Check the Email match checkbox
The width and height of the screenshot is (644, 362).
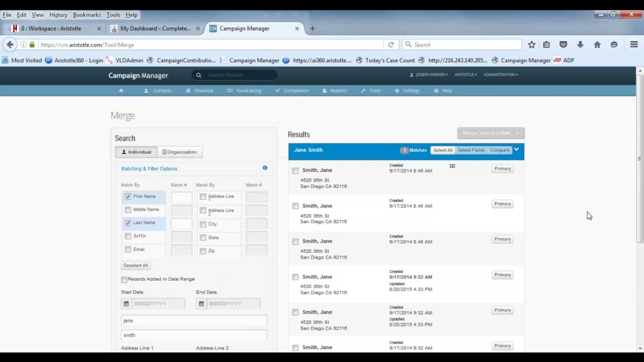128,249
